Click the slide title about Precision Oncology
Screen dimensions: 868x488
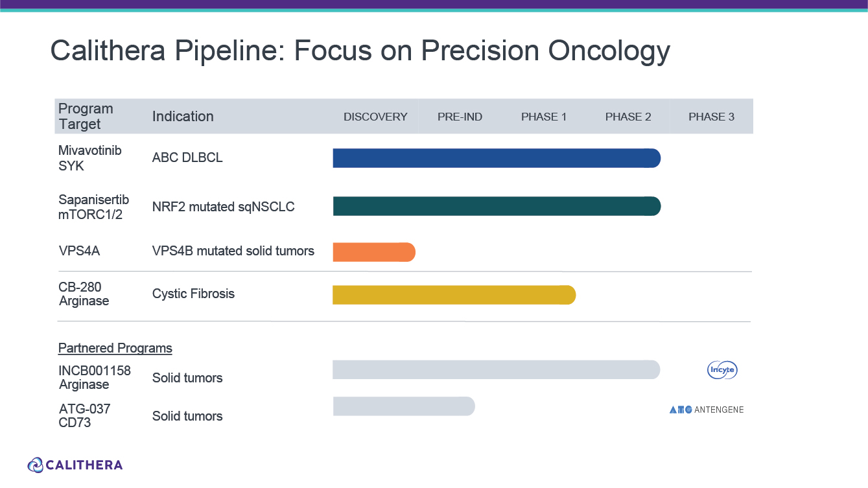tap(360, 51)
